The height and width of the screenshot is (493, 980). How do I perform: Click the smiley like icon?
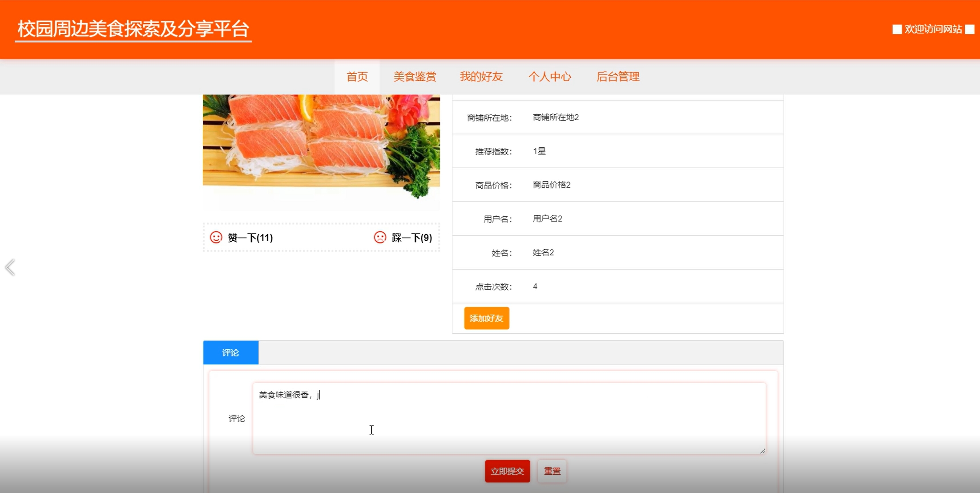(x=216, y=238)
